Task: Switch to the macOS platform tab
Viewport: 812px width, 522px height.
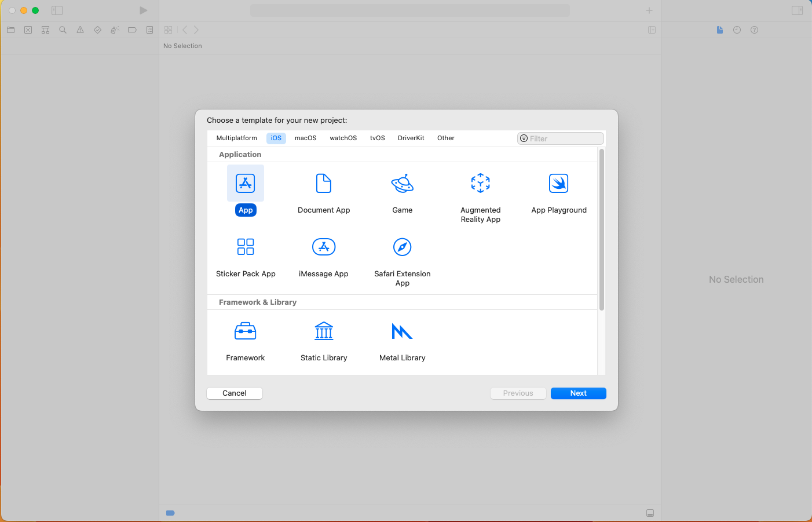Action: click(x=305, y=138)
